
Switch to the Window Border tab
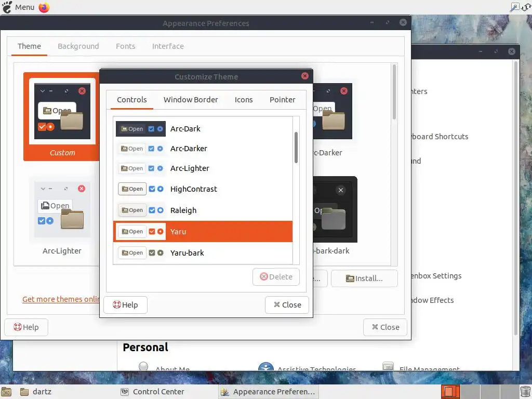191,100
